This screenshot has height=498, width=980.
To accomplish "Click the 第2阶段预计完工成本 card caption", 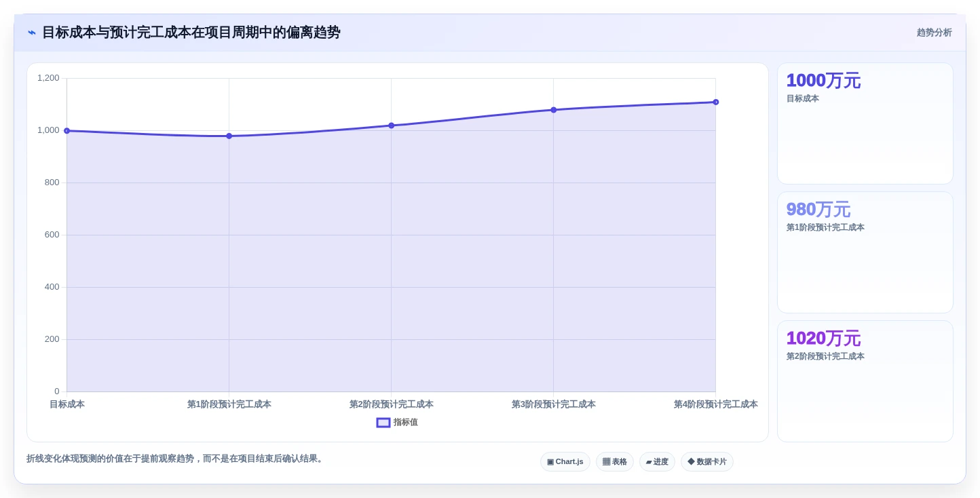I will (x=825, y=357).
